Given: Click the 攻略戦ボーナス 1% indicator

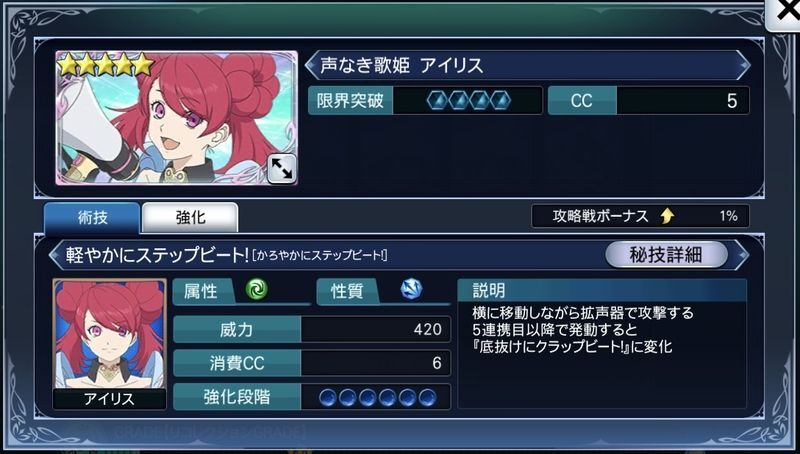Looking at the screenshot, I should click(640, 216).
